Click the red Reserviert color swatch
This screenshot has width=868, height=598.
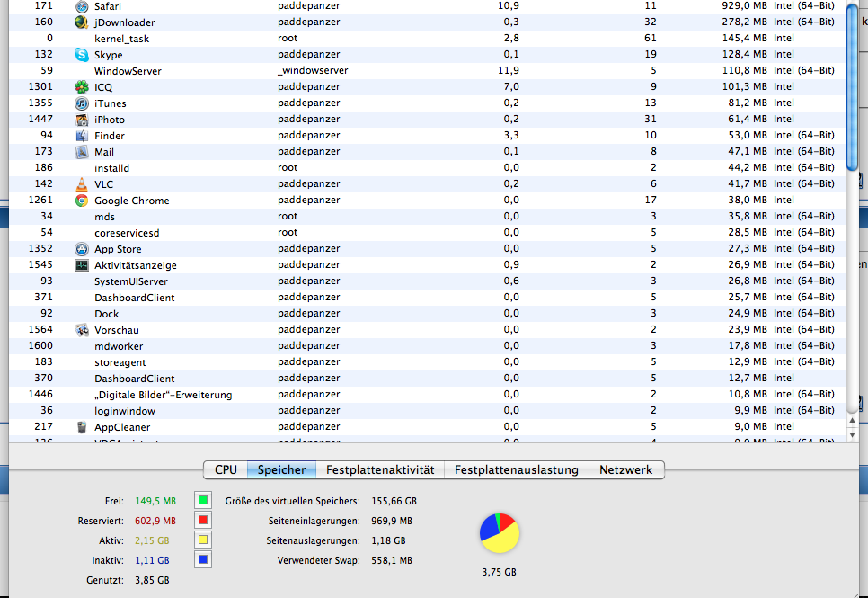click(203, 520)
